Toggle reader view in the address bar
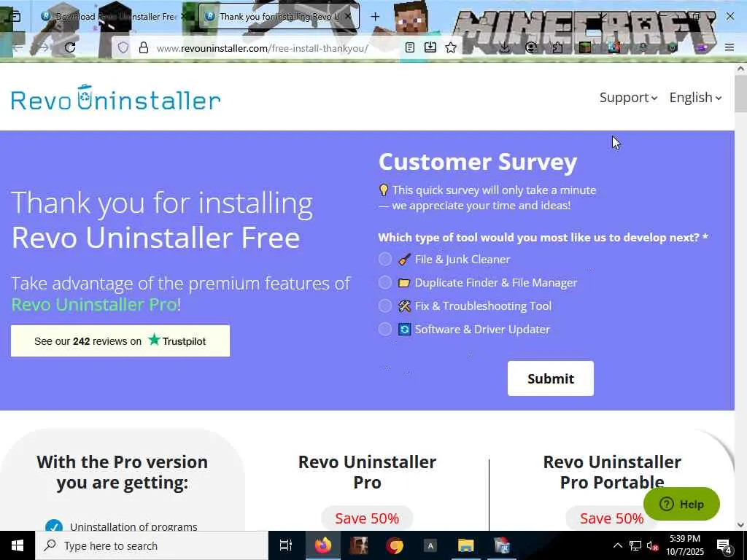Viewport: 747px width, 560px height. click(410, 47)
